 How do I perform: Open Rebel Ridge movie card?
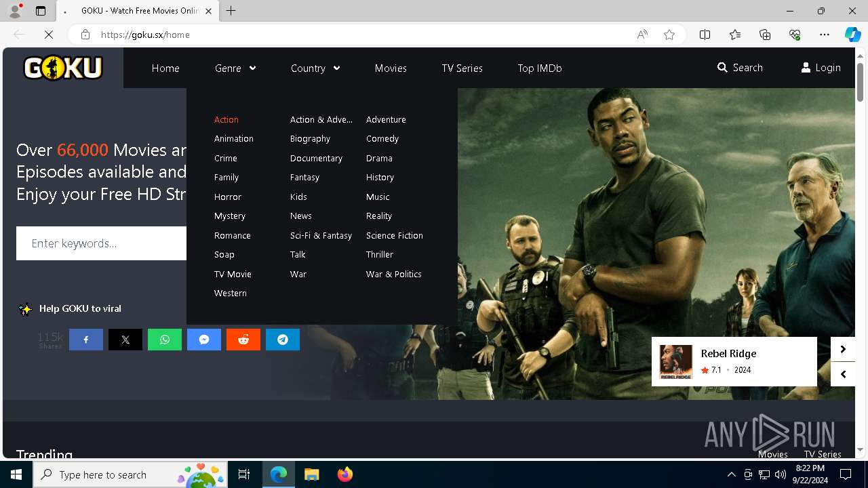734,361
